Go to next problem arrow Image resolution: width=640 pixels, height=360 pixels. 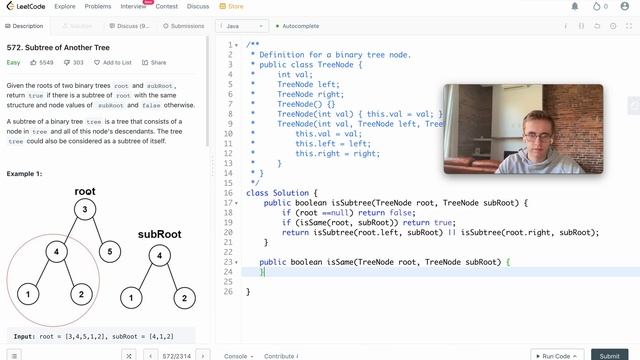[x=203, y=356]
